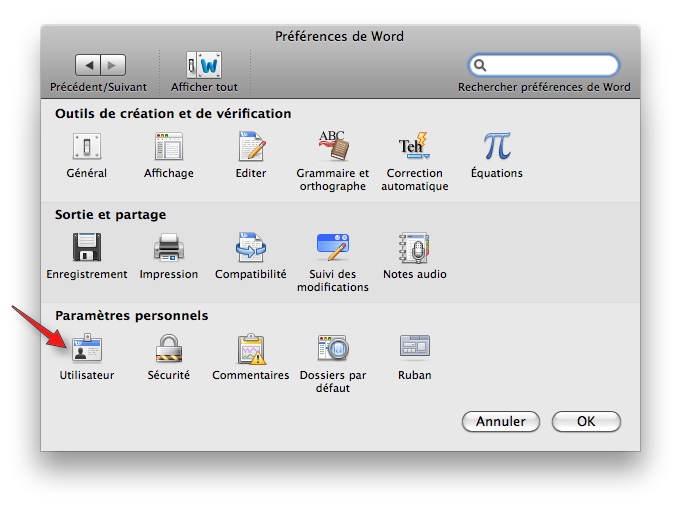The image size is (679, 506).
Task: Open the Utilisateur badge icon
Action: [87, 348]
